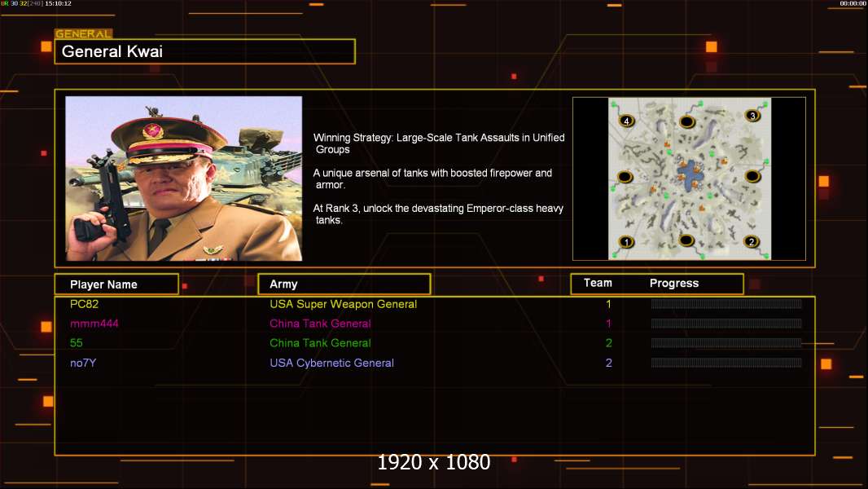Click player 55's loading progress bar
Image resolution: width=868 pixels, height=489 pixels.
(726, 343)
